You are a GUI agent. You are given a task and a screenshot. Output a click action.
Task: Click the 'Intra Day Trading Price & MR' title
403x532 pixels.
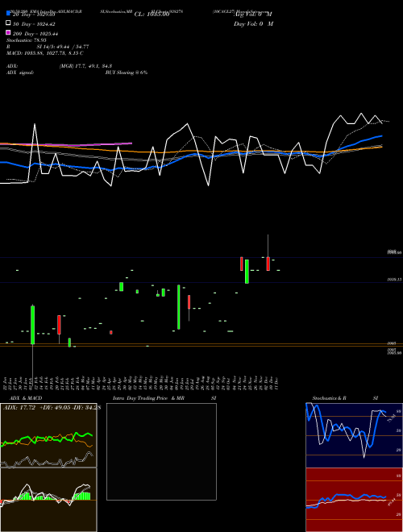coord(148,398)
